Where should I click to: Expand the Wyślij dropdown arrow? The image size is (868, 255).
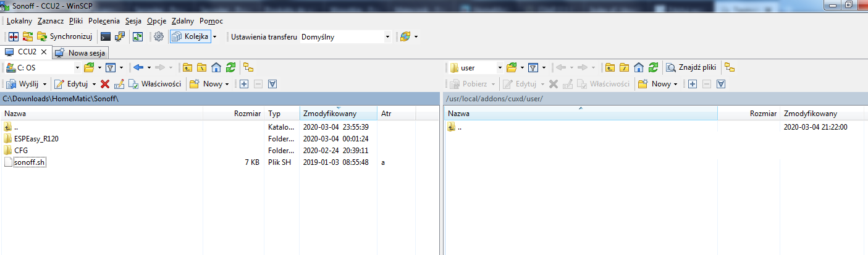[x=45, y=83]
